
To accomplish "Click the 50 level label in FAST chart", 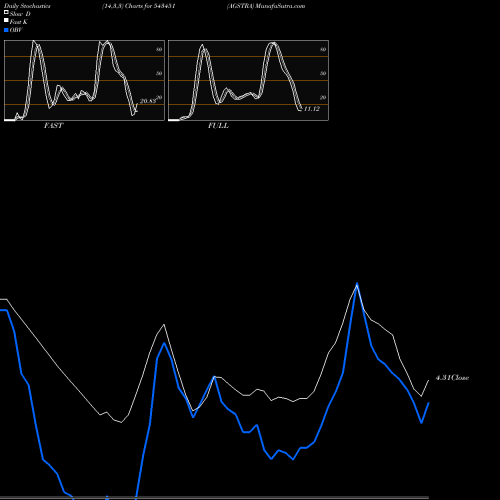I will click(x=159, y=73).
